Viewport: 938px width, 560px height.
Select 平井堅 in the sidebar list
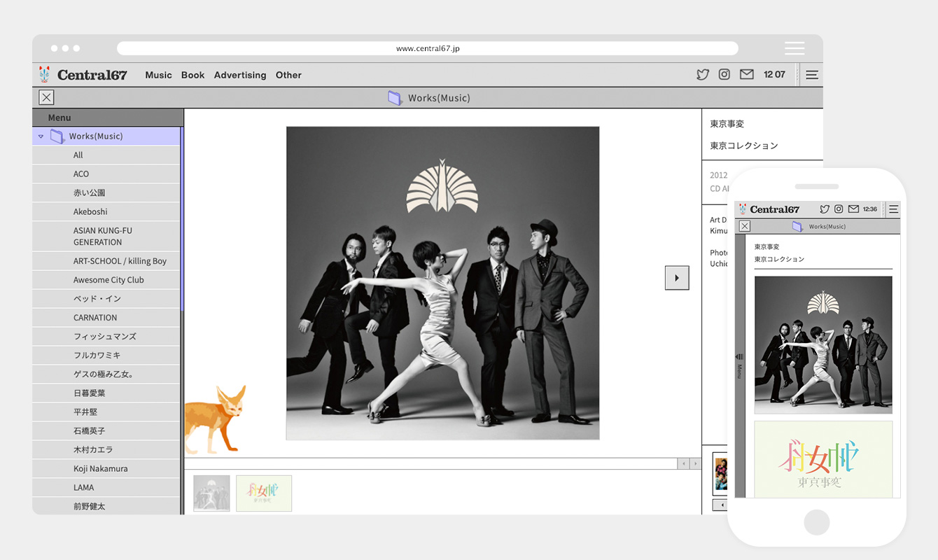106,412
